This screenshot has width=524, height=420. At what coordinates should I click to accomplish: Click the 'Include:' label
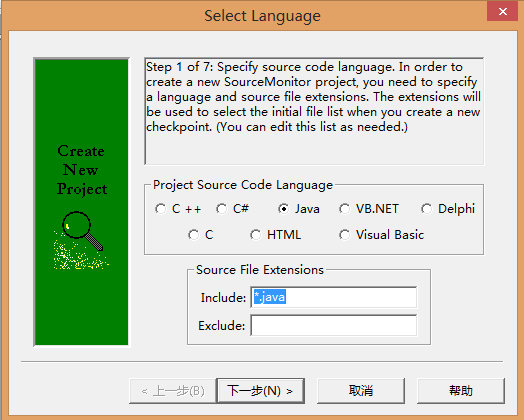(223, 297)
